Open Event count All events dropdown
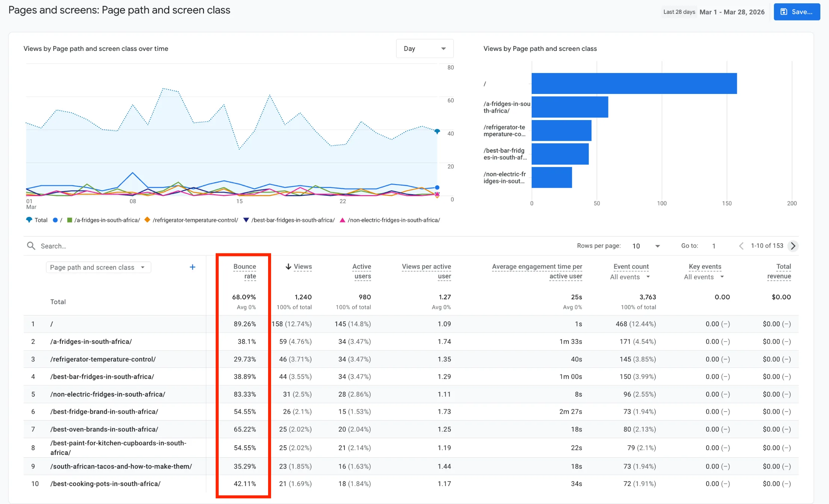 [x=630, y=277]
